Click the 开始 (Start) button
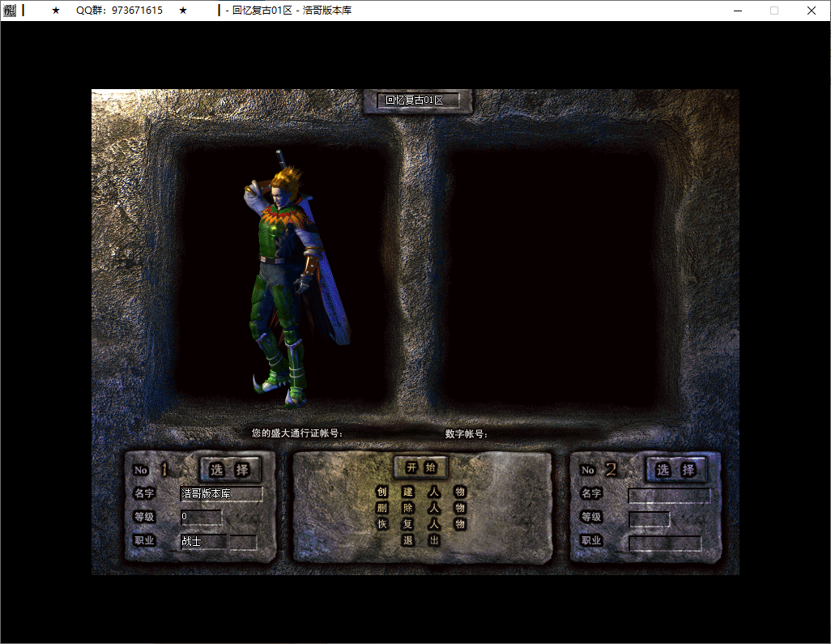This screenshot has height=644, width=831. coord(420,467)
